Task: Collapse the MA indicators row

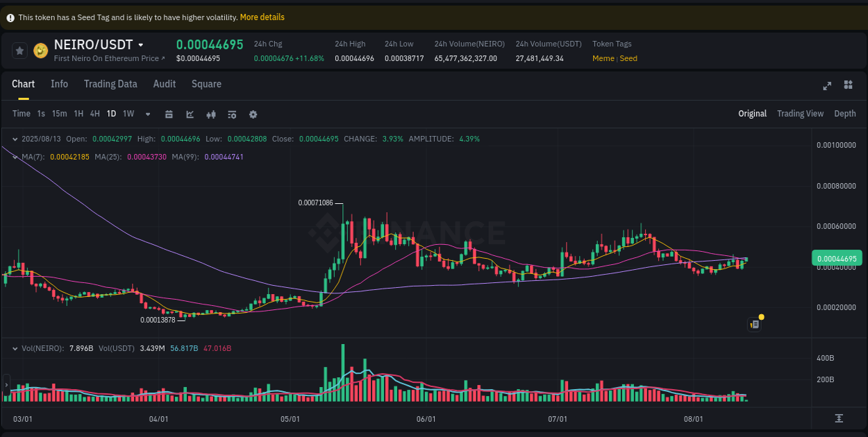Action: pyautogui.click(x=14, y=157)
